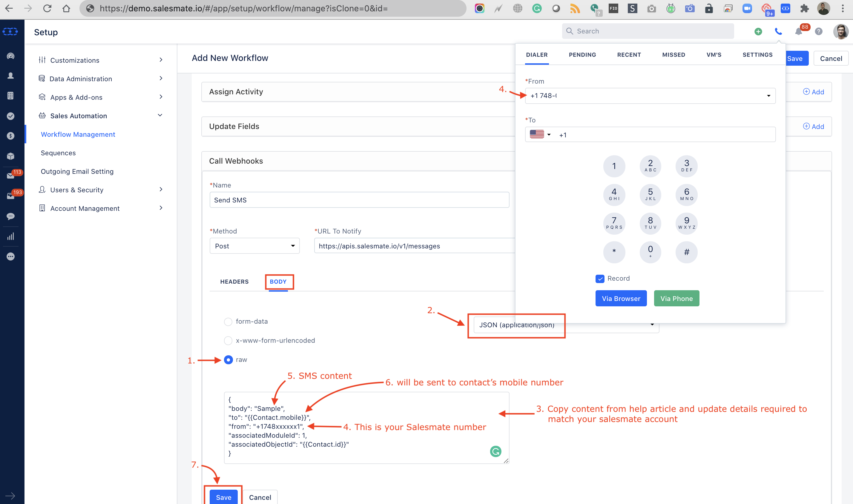Open the email icon with 113 badge
The height and width of the screenshot is (504, 853).
[x=10, y=176]
